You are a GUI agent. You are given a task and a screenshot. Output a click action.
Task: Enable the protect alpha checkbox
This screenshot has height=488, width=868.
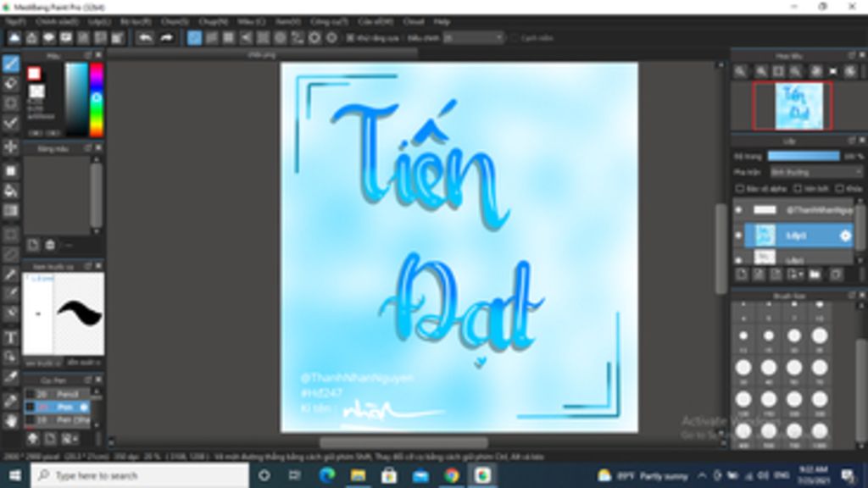click(739, 189)
